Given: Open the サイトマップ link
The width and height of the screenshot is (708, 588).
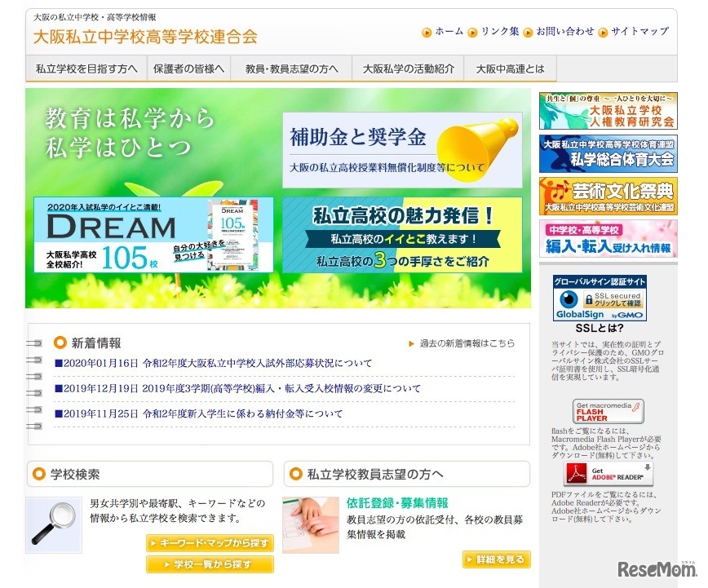Looking at the screenshot, I should 639,32.
